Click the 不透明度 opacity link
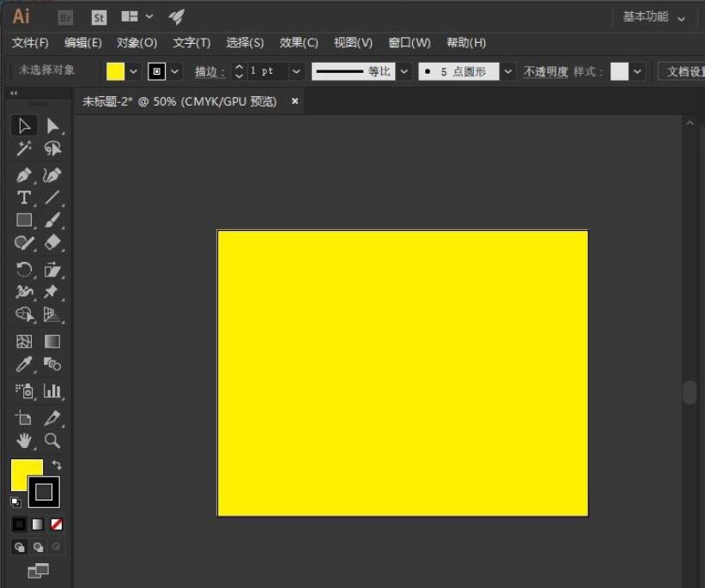Viewport: 705px width, 588px height. coord(546,71)
